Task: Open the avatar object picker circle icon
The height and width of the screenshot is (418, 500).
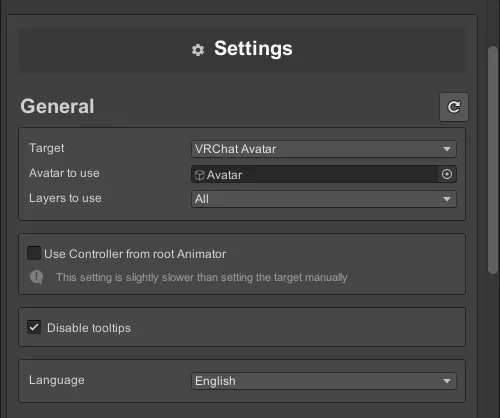Action: (447, 174)
